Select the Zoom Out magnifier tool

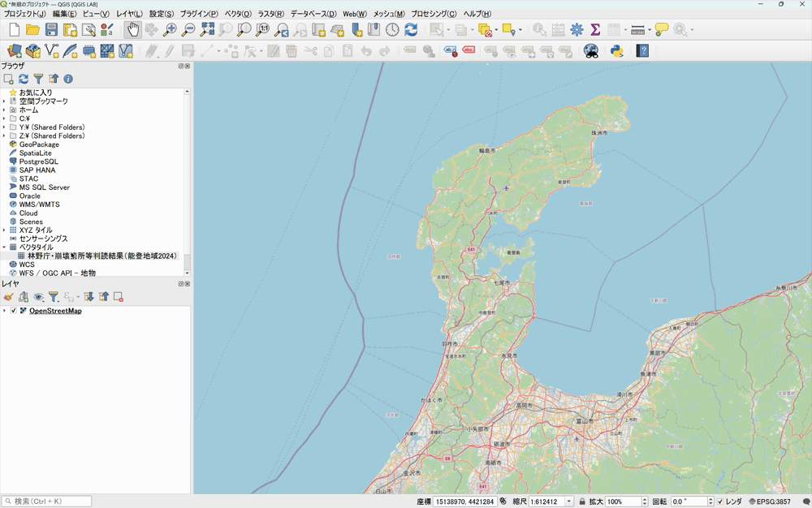tap(188, 30)
